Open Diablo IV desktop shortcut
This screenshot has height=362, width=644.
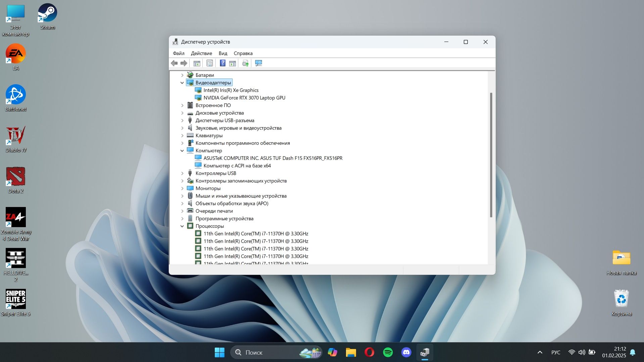pyautogui.click(x=15, y=139)
